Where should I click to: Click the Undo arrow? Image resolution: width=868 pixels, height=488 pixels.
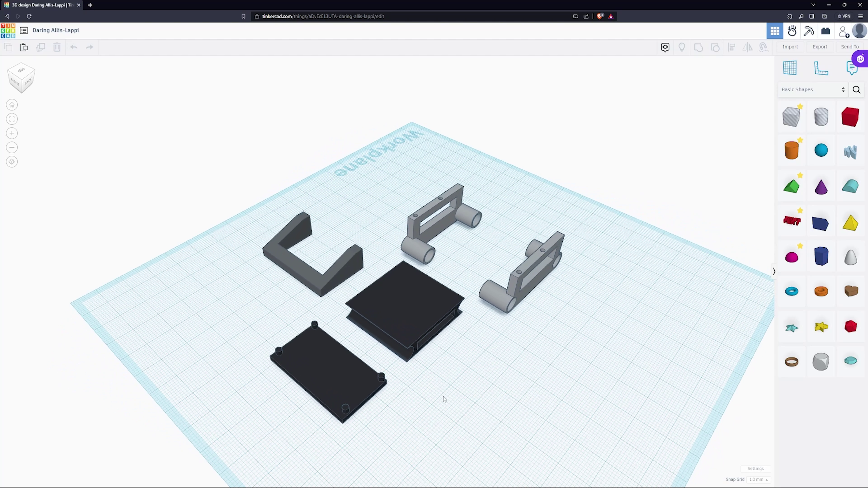[x=74, y=47]
